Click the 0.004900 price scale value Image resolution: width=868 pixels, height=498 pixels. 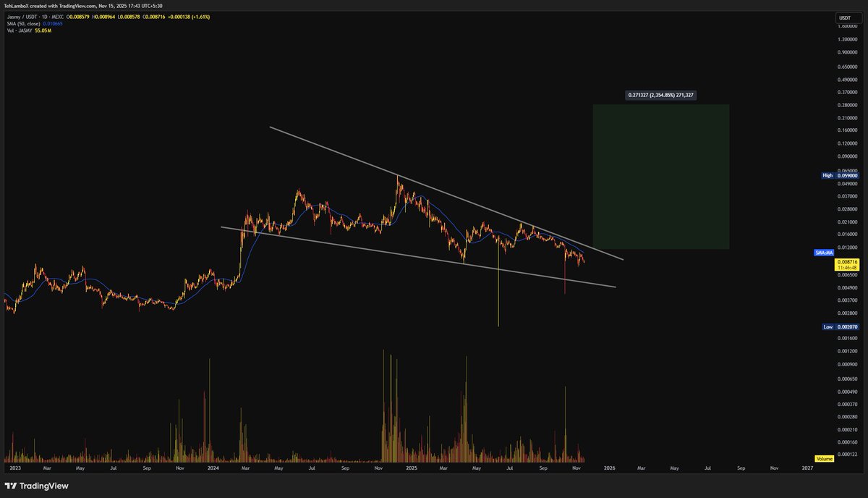pyautogui.click(x=848, y=287)
